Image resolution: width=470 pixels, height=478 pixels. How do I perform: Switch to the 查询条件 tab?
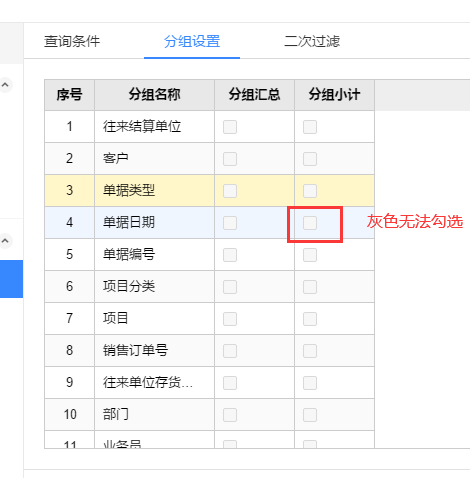[72, 41]
